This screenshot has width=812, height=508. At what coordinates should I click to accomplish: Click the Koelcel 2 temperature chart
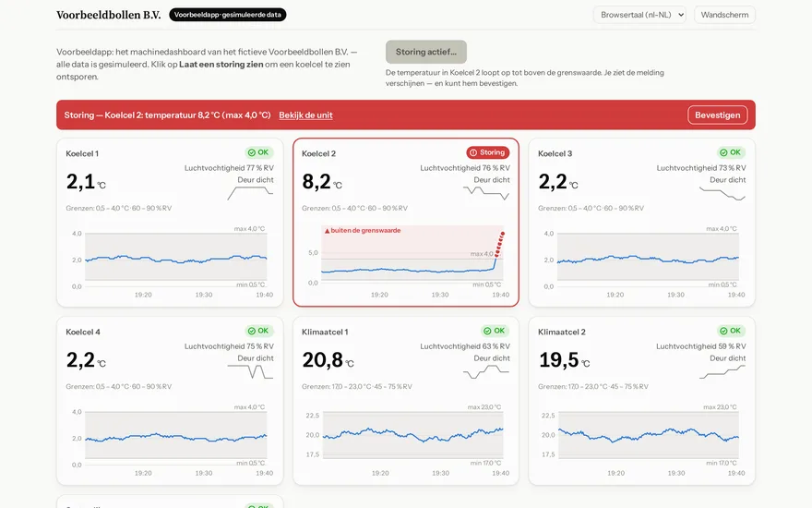(406, 262)
